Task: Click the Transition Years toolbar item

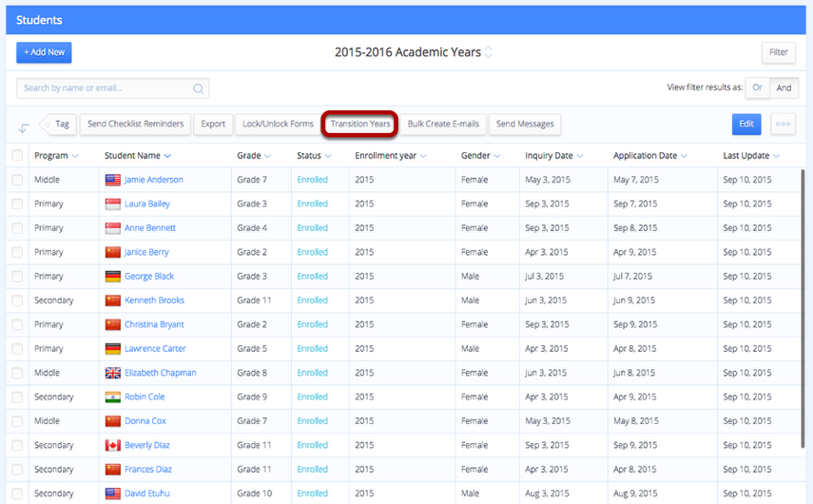Action: click(359, 124)
